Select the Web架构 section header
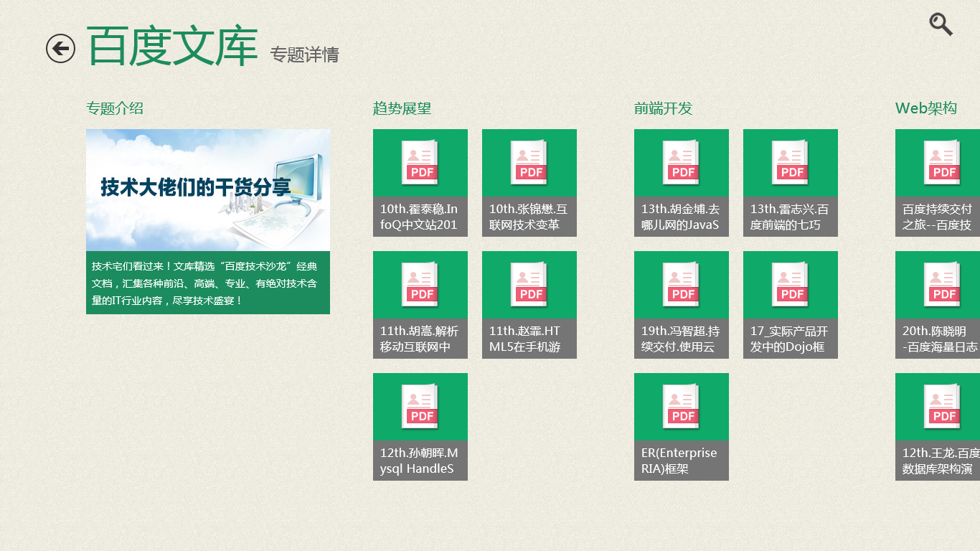Screen dimensions: 980x551 (926, 108)
